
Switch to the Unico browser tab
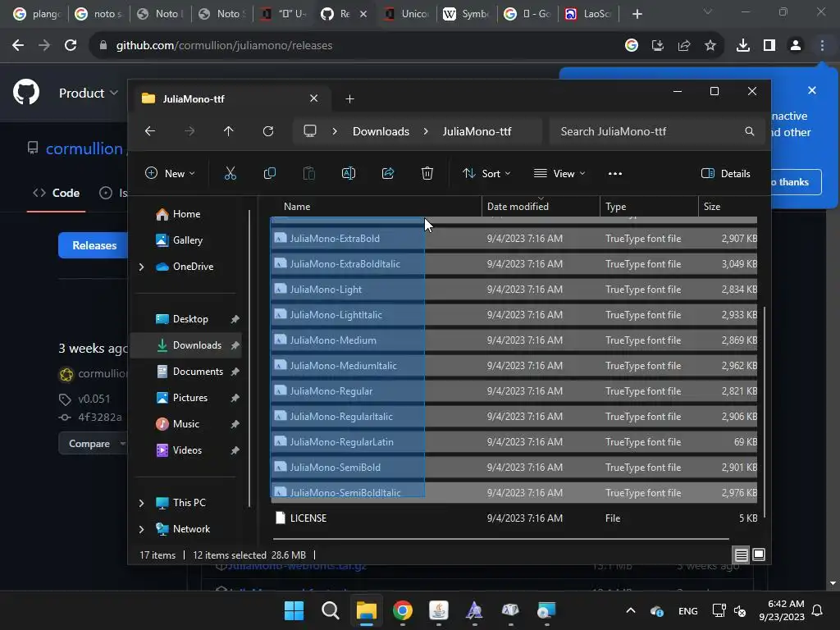406,14
